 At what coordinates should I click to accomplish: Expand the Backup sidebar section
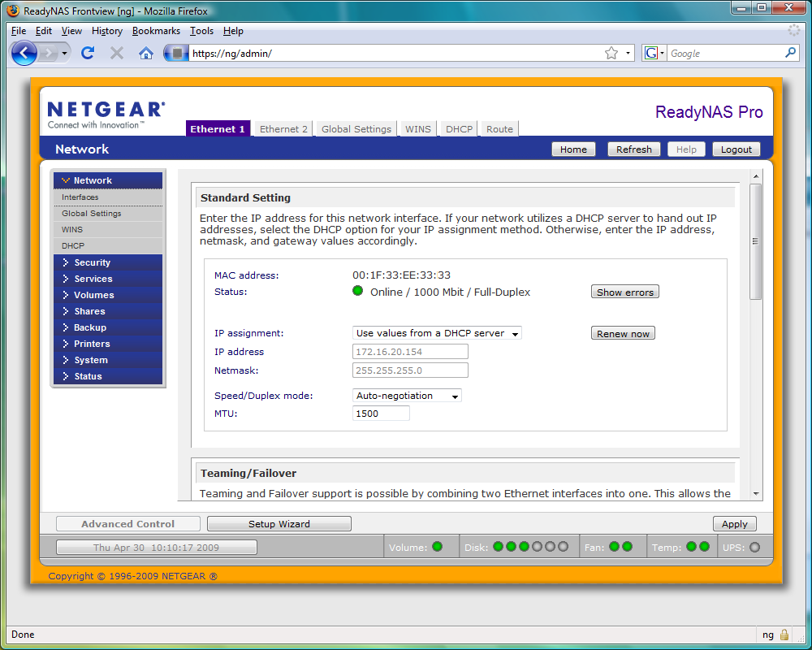[x=108, y=327]
